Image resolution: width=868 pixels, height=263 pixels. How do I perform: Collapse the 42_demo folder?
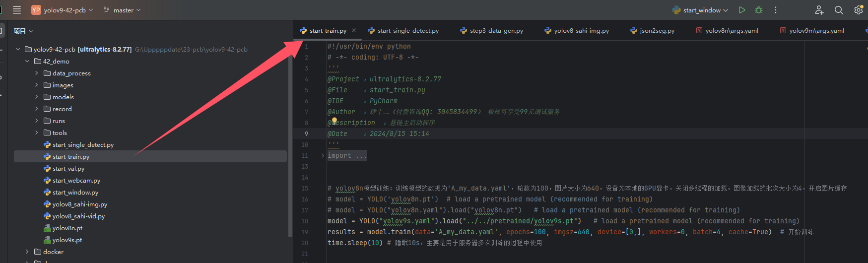[x=27, y=61]
